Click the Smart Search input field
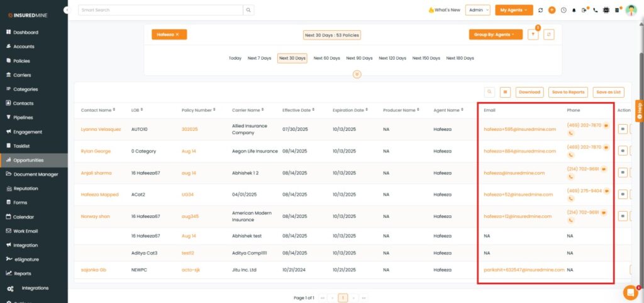The height and width of the screenshot is (303, 644). (161, 10)
